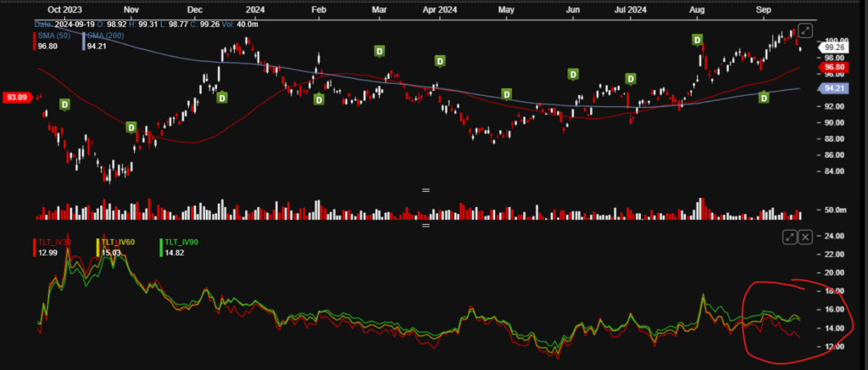
Task: Click the red SMA (50) color bar
Action: (35, 41)
